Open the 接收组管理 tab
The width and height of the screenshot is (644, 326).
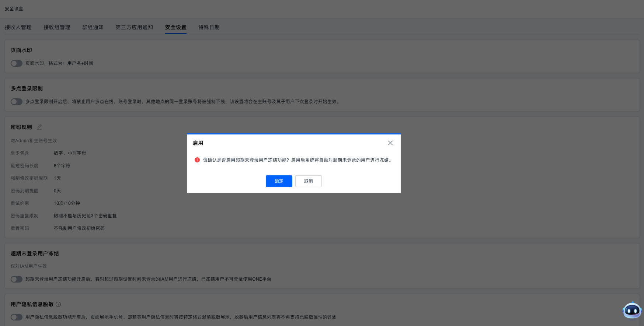tap(57, 27)
